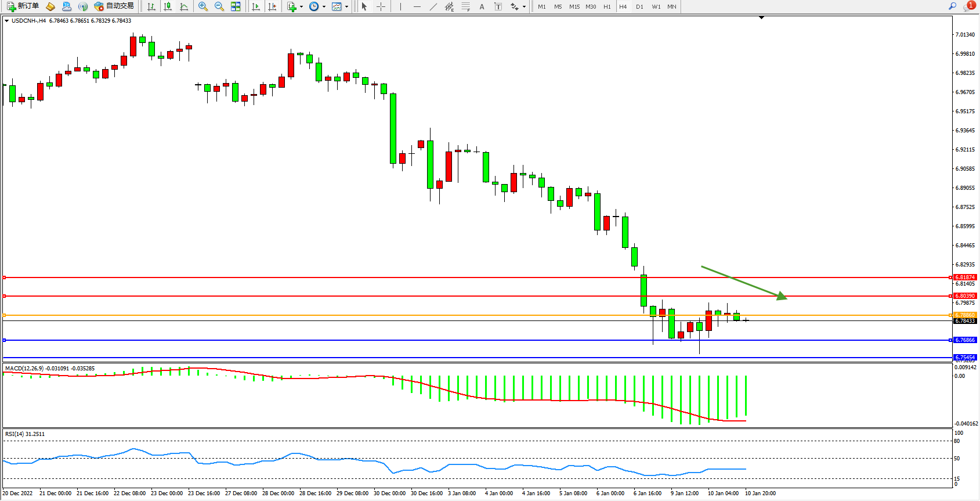Click the New Order (新订单) button

pos(23,6)
